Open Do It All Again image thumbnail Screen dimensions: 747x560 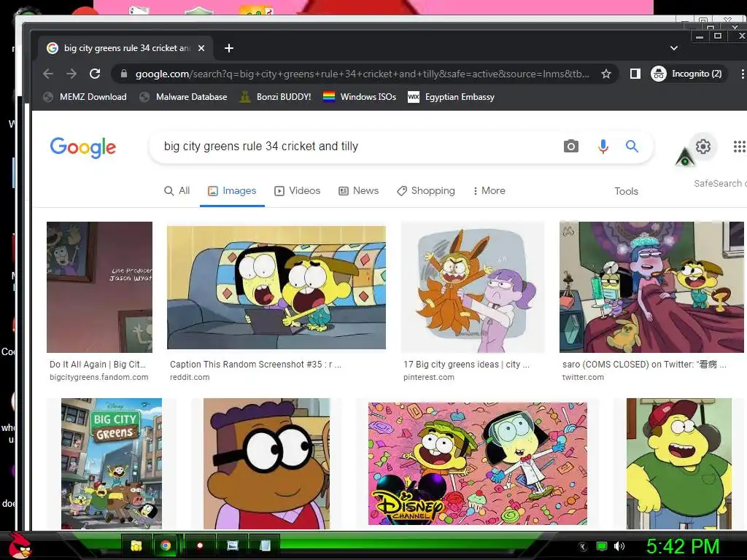(x=99, y=287)
